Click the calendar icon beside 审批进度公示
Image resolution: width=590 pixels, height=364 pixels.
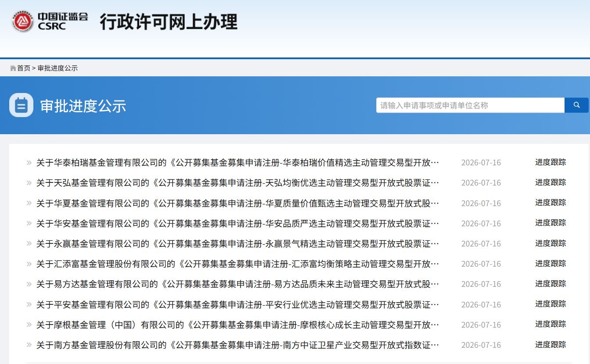[21, 105]
